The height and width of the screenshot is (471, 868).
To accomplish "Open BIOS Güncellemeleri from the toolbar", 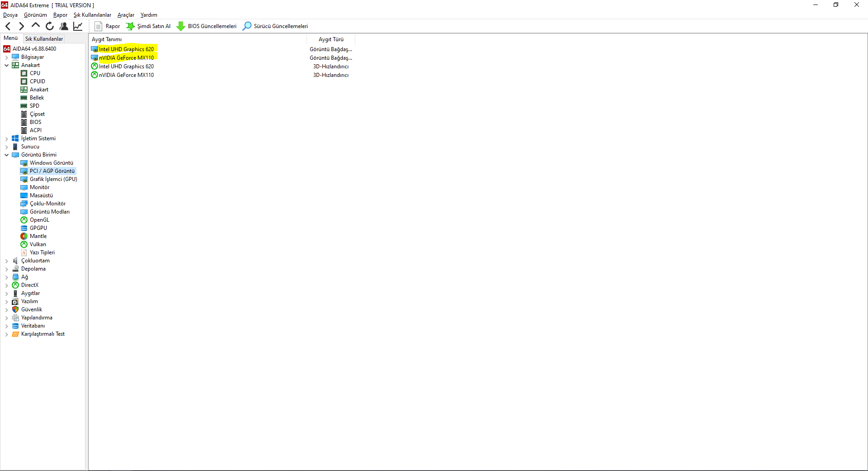I will click(x=206, y=26).
